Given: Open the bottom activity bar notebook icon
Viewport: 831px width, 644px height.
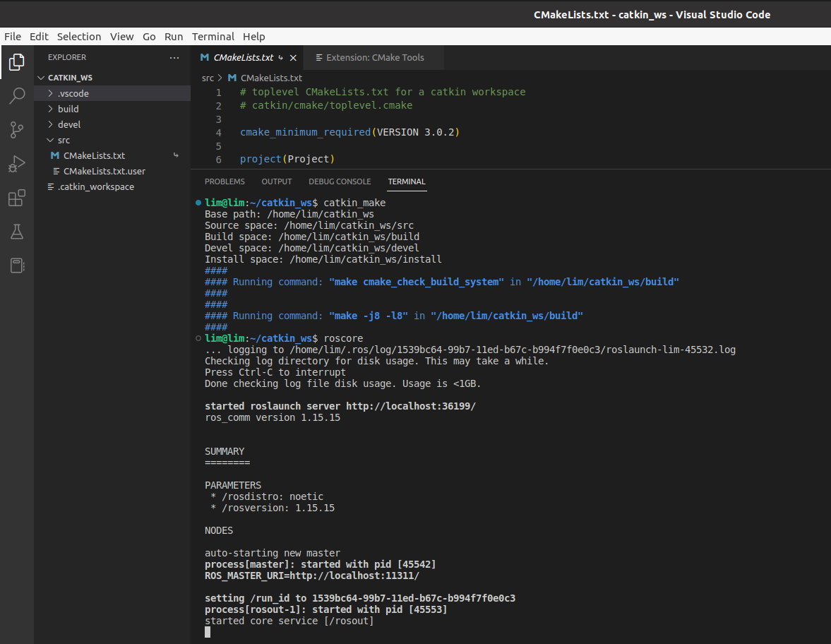Looking at the screenshot, I should click(x=17, y=266).
